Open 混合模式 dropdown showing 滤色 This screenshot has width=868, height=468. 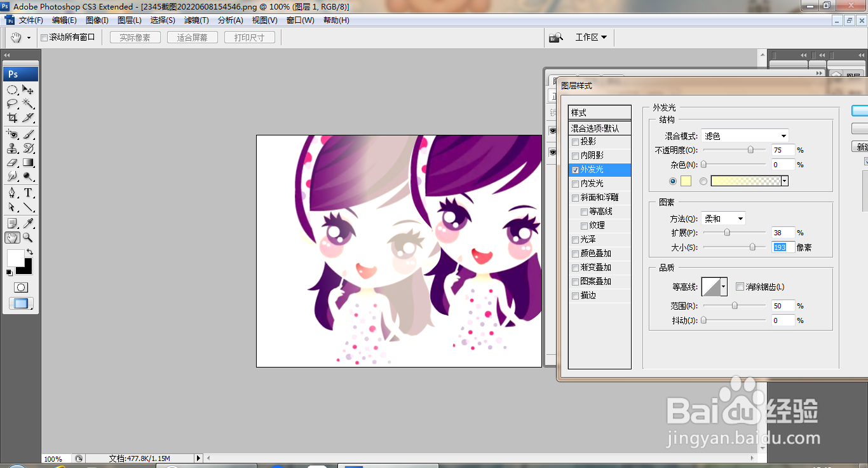tap(745, 135)
